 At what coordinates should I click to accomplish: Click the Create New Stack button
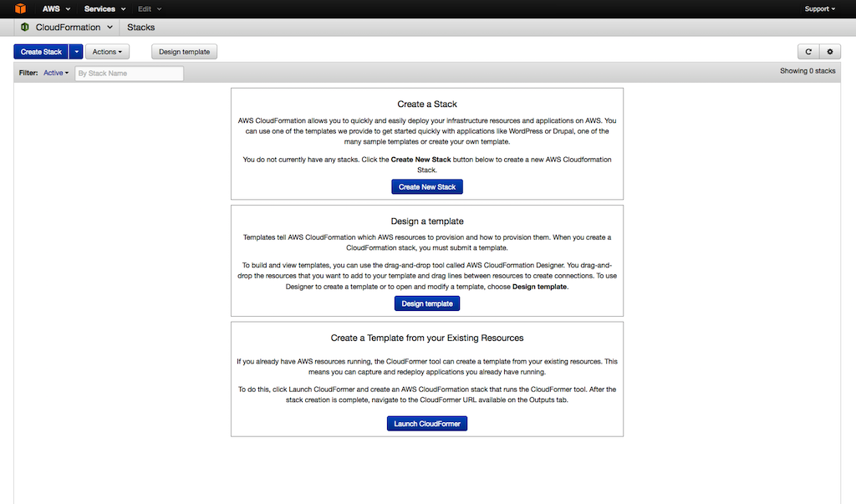[x=427, y=186]
